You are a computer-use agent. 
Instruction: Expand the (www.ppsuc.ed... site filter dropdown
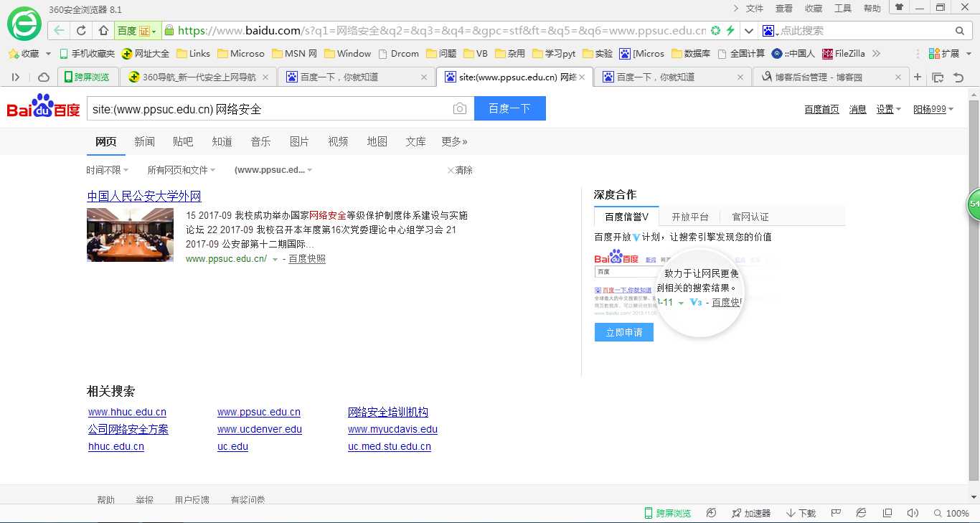tap(273, 170)
